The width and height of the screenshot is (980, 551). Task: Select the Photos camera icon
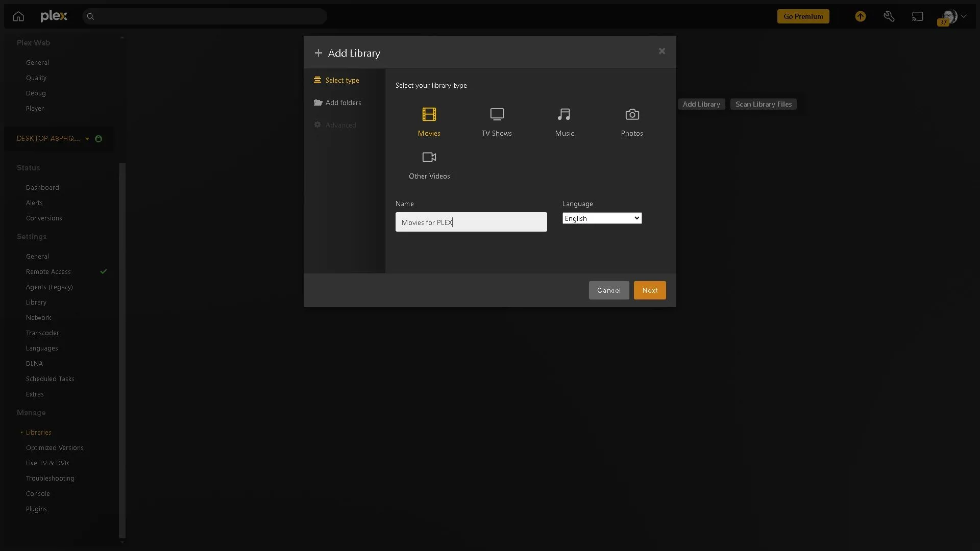click(x=632, y=114)
